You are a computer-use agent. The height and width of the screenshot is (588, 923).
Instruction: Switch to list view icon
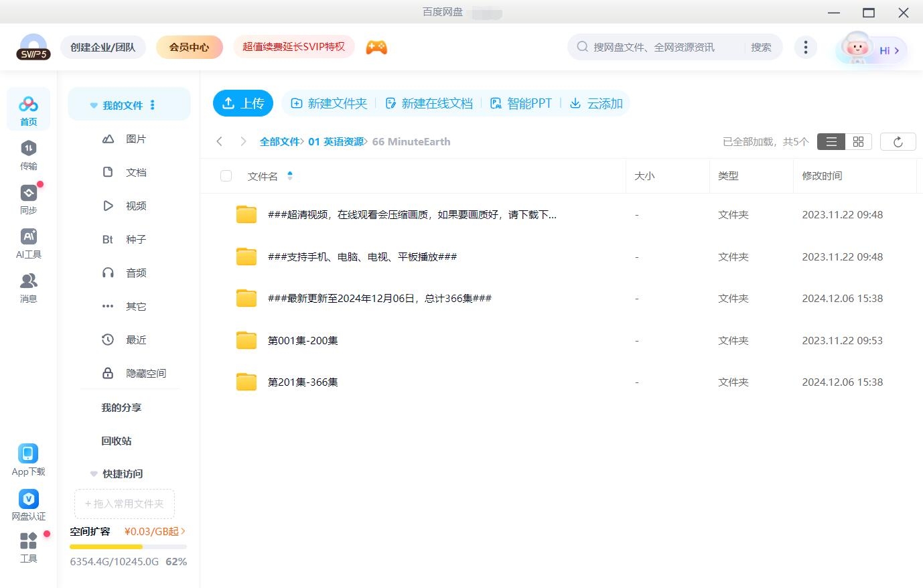831,141
